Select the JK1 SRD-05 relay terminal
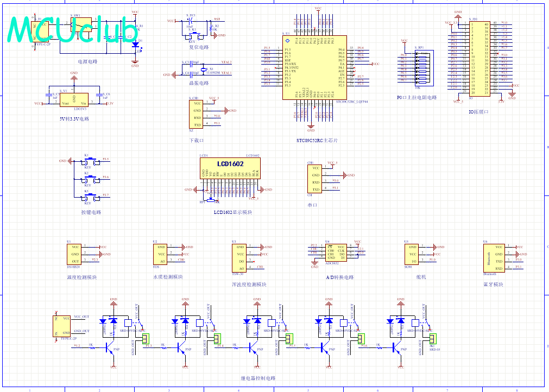 pos(433,338)
